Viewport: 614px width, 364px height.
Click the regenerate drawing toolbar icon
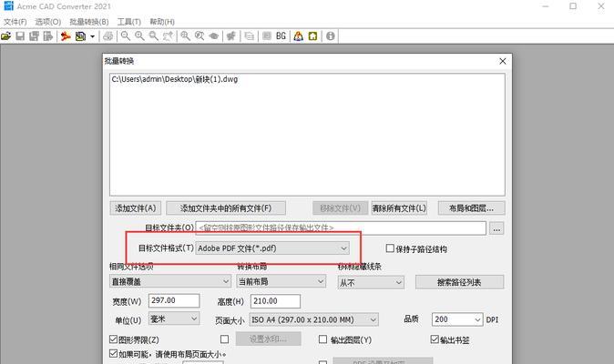[x=231, y=36]
